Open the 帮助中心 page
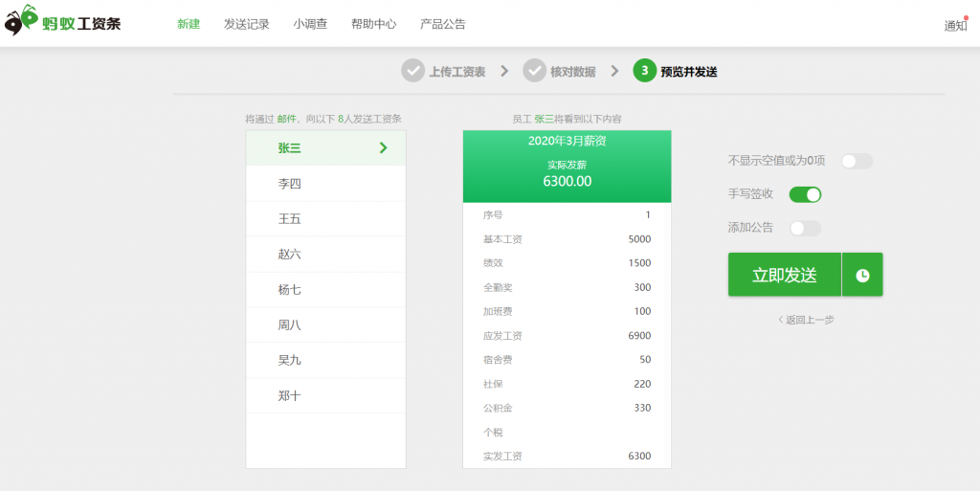The width and height of the screenshot is (980, 491). point(373,24)
